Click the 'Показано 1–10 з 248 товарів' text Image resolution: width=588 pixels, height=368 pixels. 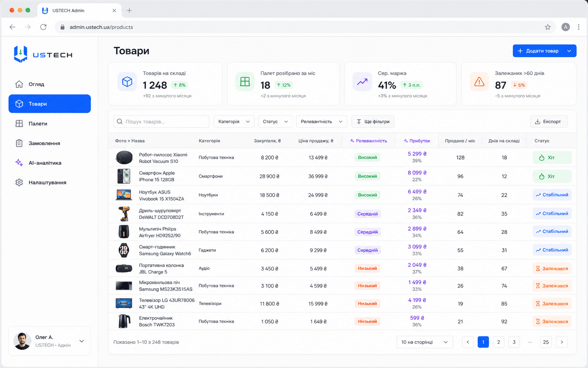pos(146,342)
